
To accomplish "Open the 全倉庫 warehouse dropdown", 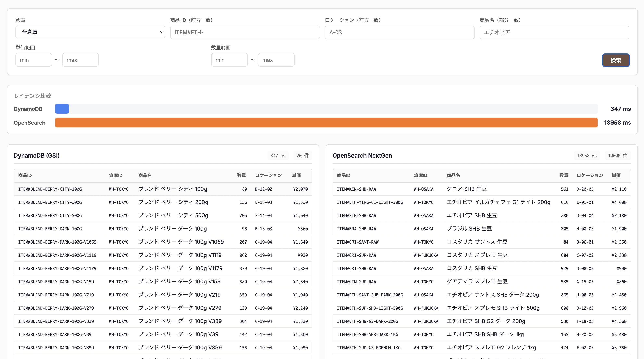I will click(x=90, y=32).
